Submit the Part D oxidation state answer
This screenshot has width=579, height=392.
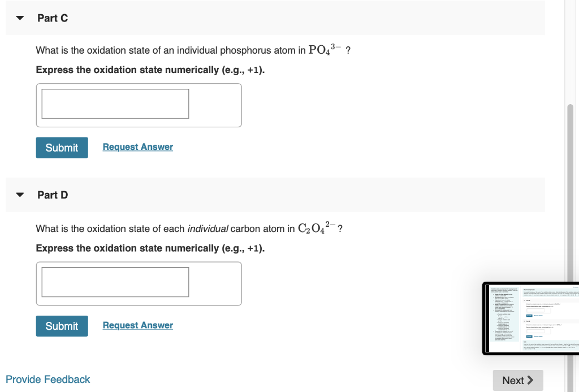coord(62,326)
